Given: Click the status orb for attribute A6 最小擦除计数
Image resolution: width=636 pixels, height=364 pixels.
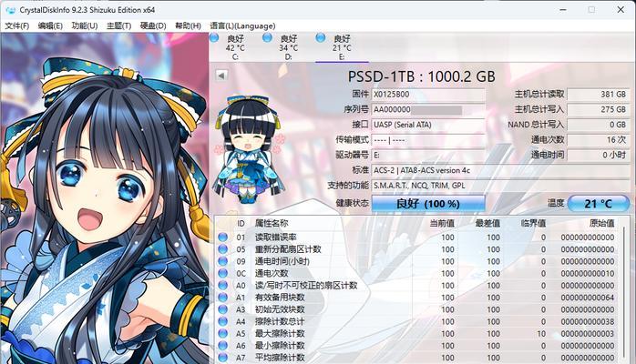Looking at the screenshot, I should [222, 346].
